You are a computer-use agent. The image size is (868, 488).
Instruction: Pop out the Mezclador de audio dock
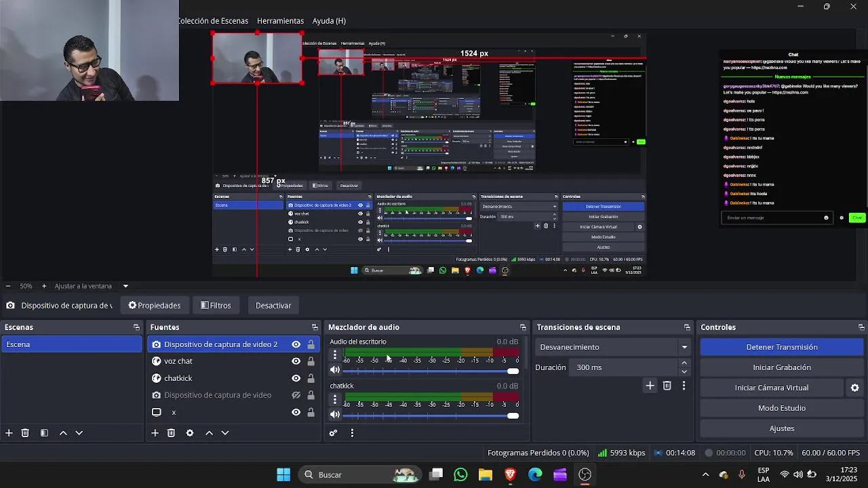pos(523,327)
